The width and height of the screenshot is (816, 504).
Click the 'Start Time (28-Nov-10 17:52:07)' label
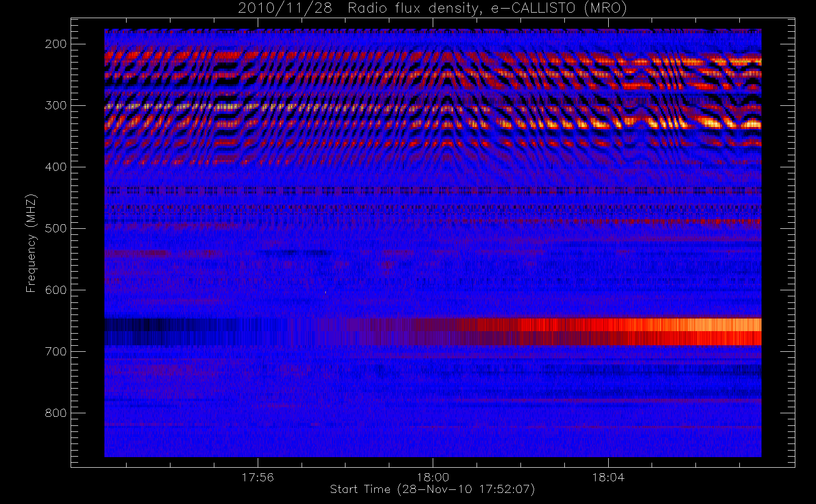pos(432,489)
